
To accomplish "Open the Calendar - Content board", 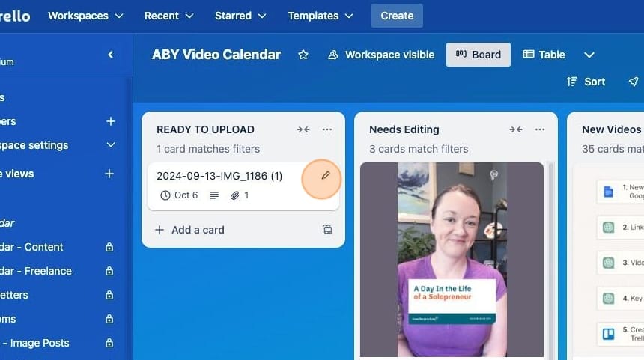I will click(x=31, y=247).
